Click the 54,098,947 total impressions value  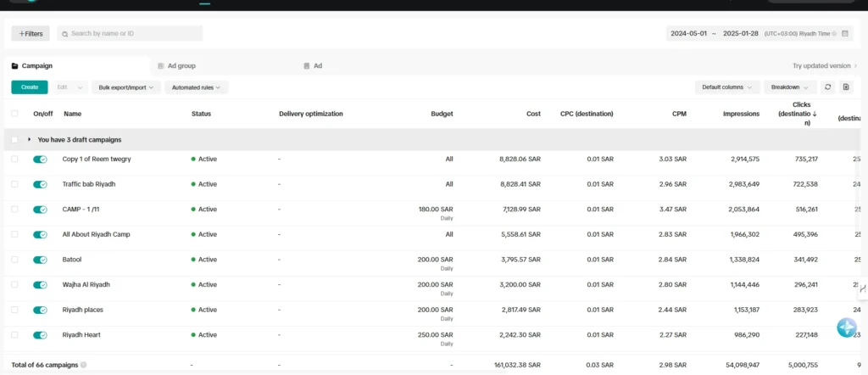click(741, 365)
